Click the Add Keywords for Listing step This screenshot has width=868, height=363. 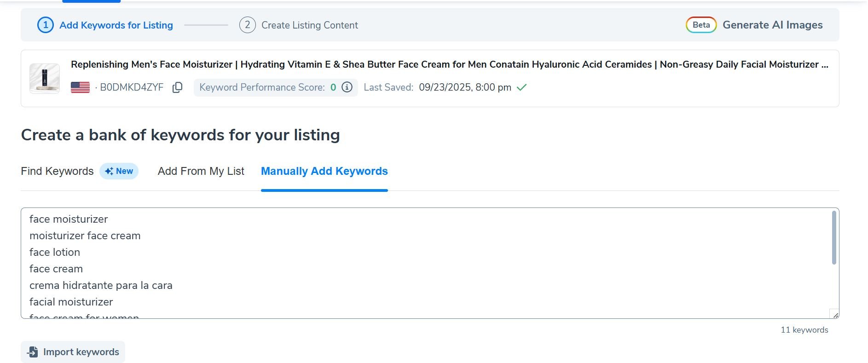[x=116, y=25]
